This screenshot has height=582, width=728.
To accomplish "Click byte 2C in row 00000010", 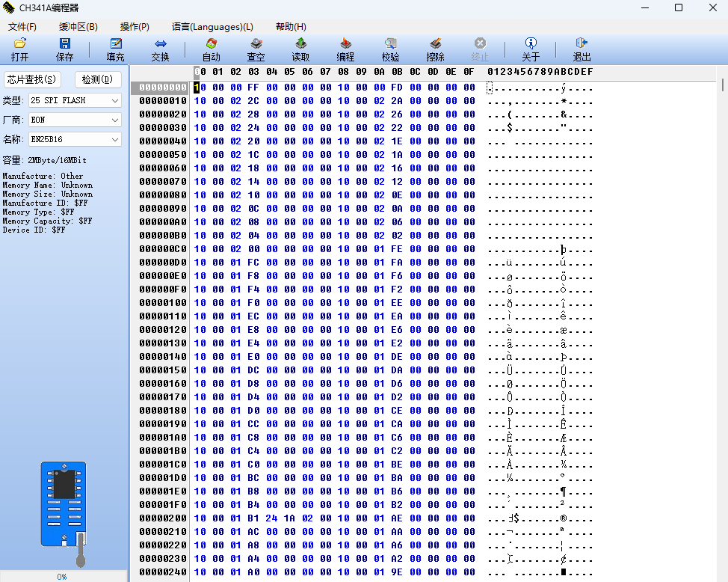I will click(x=253, y=101).
